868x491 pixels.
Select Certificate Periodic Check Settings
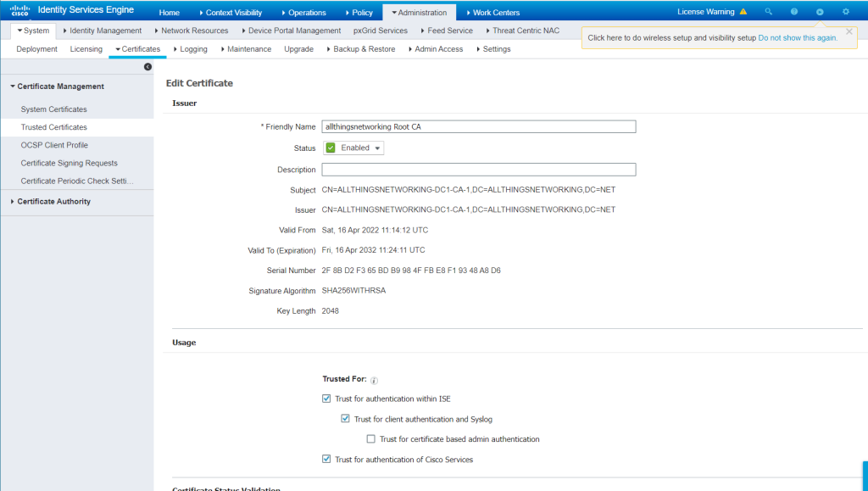click(77, 181)
